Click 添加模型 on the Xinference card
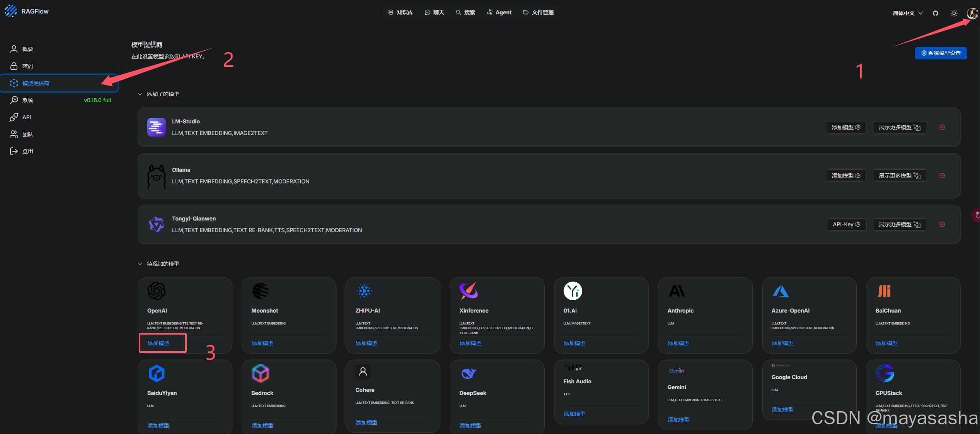This screenshot has width=980, height=434. point(470,343)
